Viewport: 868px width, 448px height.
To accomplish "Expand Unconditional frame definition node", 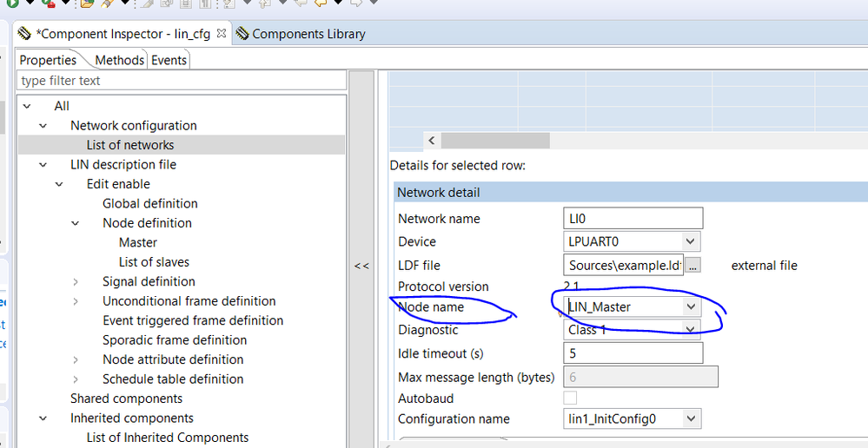I will click(x=76, y=301).
